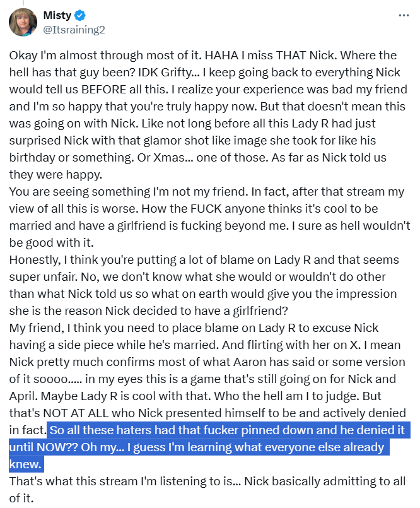Click the phrase 'super unfair'
This screenshot has height=508, width=420.
pos(43,277)
